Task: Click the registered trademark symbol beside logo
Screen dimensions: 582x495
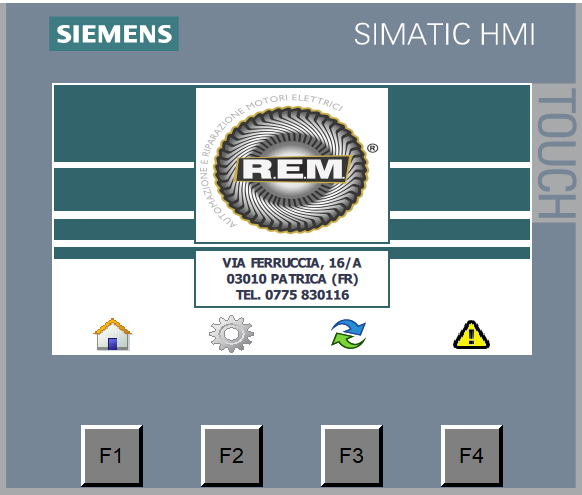Action: pyautogui.click(x=373, y=148)
